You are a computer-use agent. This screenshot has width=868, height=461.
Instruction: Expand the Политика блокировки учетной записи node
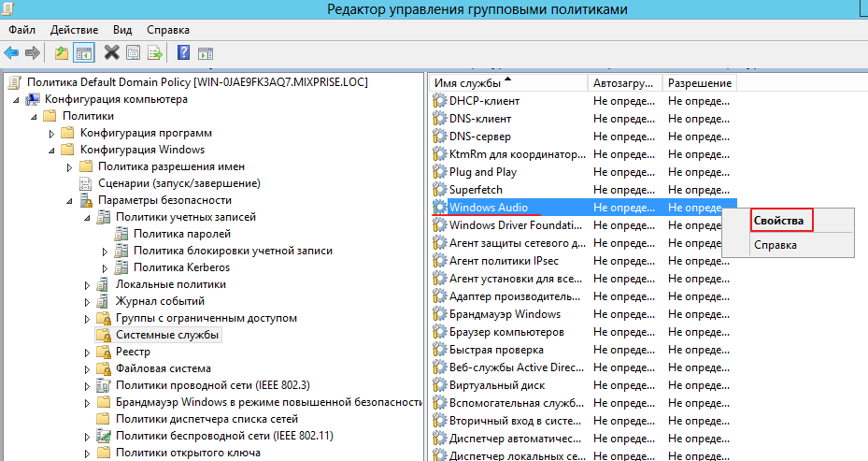[x=105, y=251]
